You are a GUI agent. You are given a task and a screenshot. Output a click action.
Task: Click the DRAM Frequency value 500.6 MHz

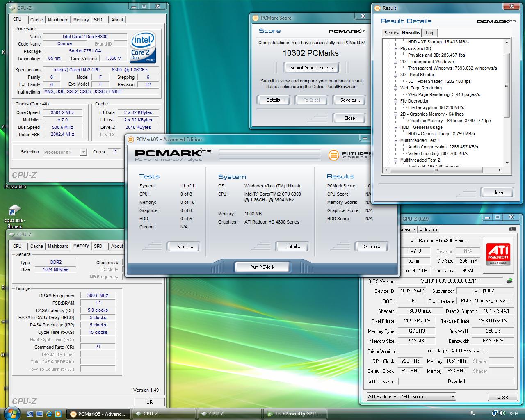[x=98, y=295]
